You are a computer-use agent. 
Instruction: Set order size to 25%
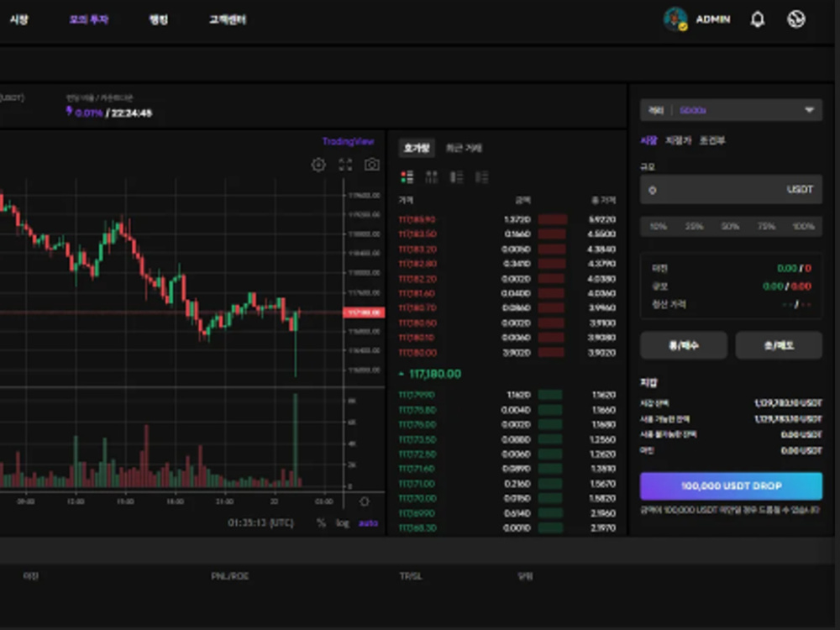point(695,226)
